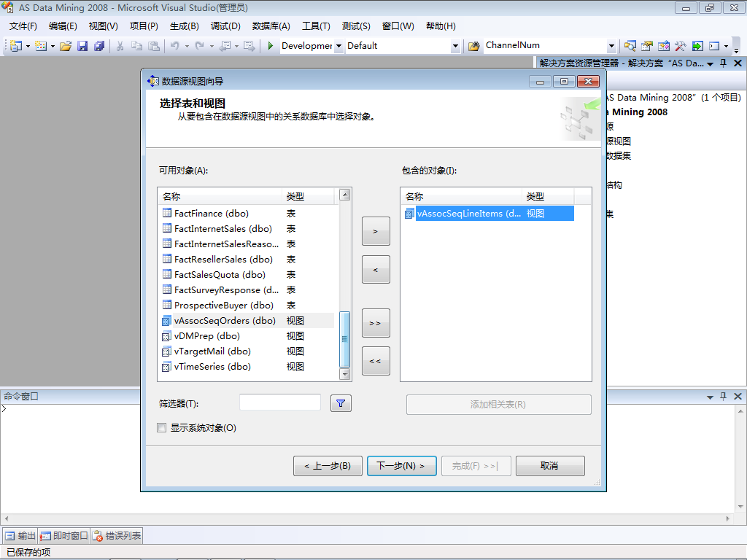
Task: Open the Properties Window toolbar icon
Action: 646,46
